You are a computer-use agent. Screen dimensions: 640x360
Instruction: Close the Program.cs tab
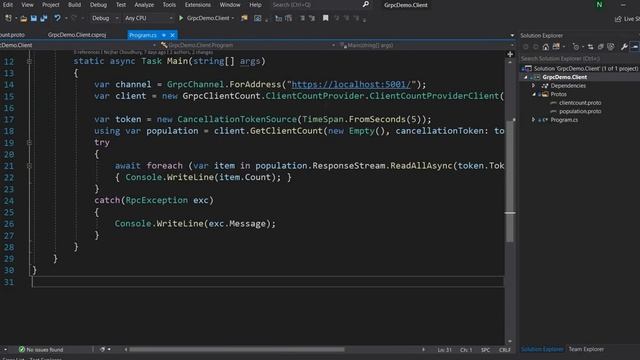click(173, 35)
